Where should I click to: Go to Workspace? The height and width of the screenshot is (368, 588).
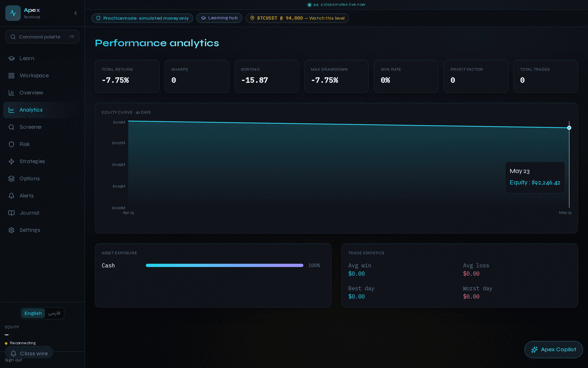(42, 76)
